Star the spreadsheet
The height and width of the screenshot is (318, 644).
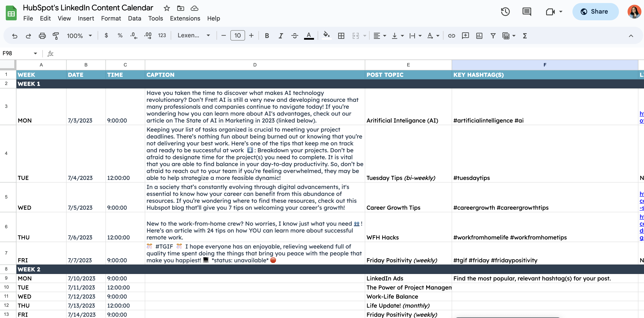(x=166, y=8)
